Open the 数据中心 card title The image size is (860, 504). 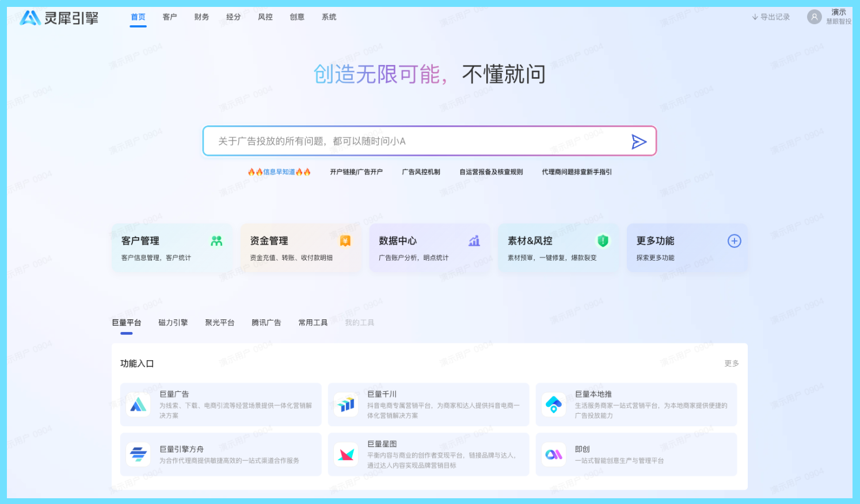click(x=398, y=241)
